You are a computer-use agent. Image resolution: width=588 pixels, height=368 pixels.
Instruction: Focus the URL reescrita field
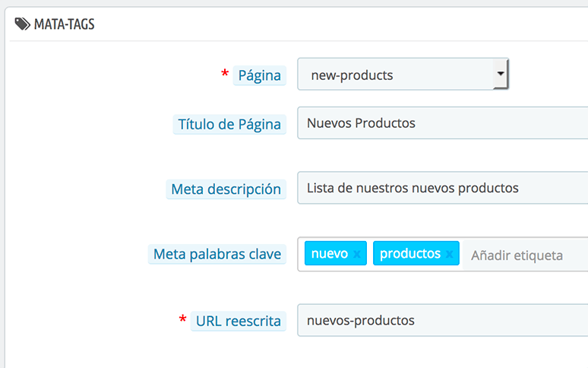(x=442, y=320)
